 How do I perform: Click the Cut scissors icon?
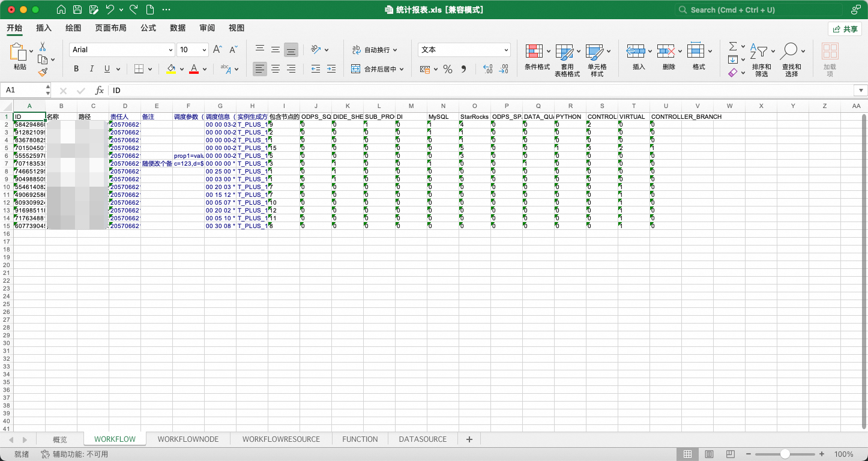[x=43, y=47]
